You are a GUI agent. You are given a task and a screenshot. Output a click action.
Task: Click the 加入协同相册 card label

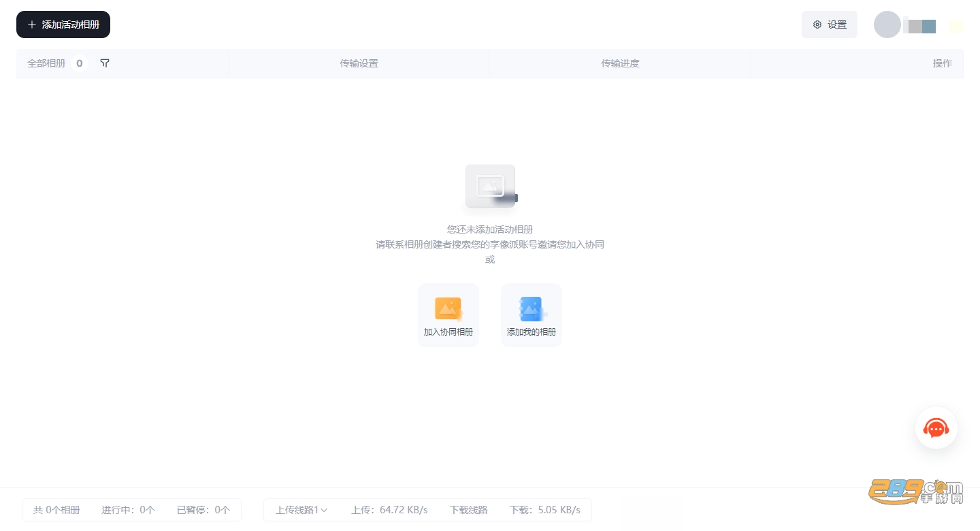pos(448,332)
